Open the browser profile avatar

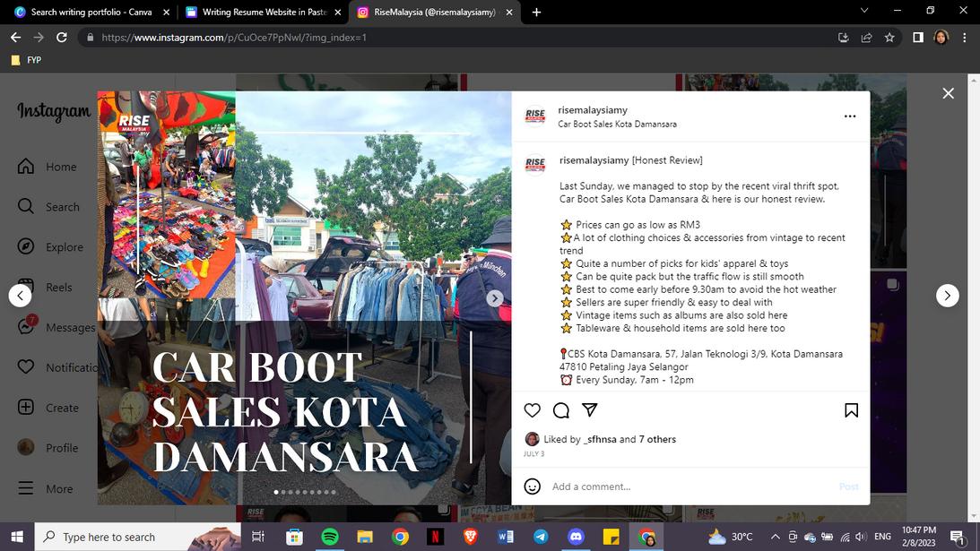(941, 38)
